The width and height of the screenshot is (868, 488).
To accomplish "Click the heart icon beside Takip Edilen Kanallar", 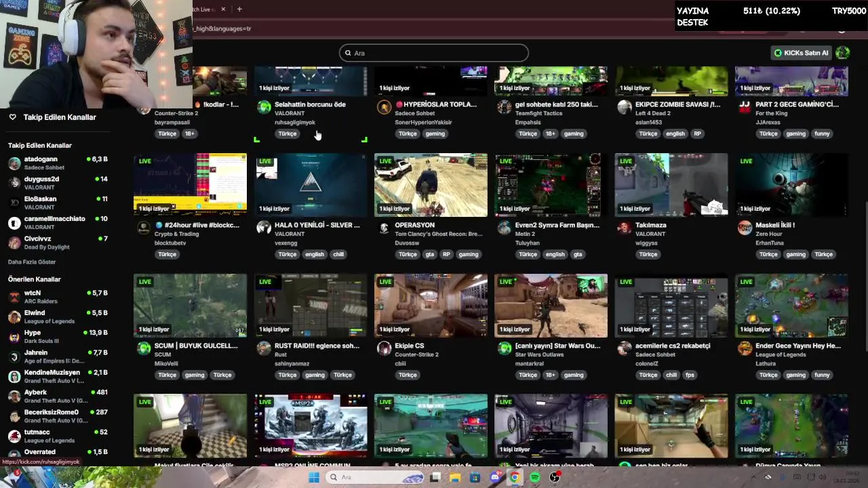I will pyautogui.click(x=12, y=117).
